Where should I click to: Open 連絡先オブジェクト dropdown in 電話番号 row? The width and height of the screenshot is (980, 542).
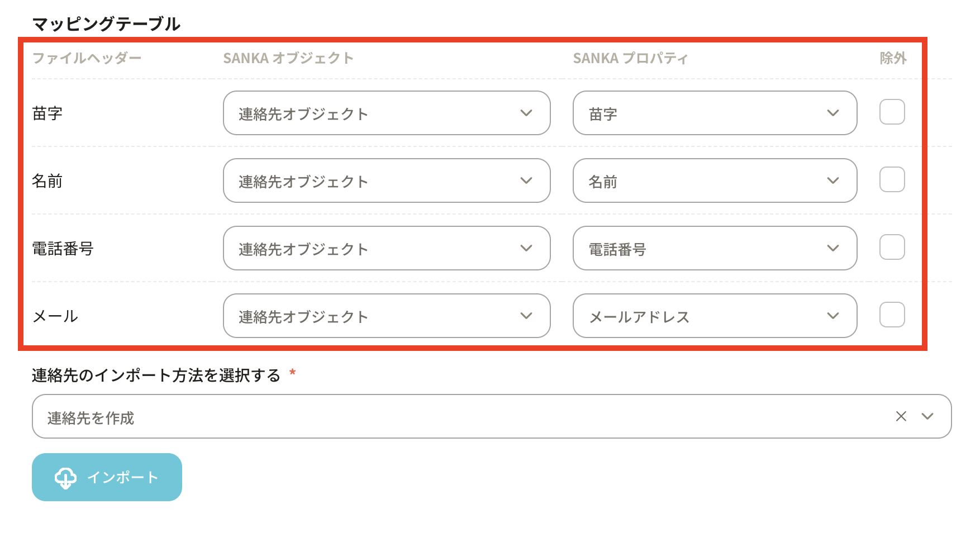click(x=386, y=248)
